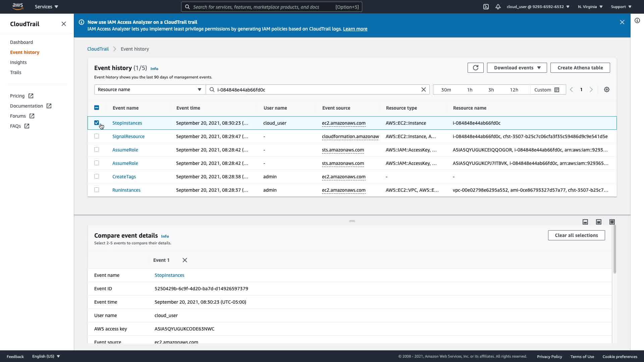Viewport: 644px width, 362px height.
Task: Maximize the split panel to full view
Action: click(x=612, y=222)
